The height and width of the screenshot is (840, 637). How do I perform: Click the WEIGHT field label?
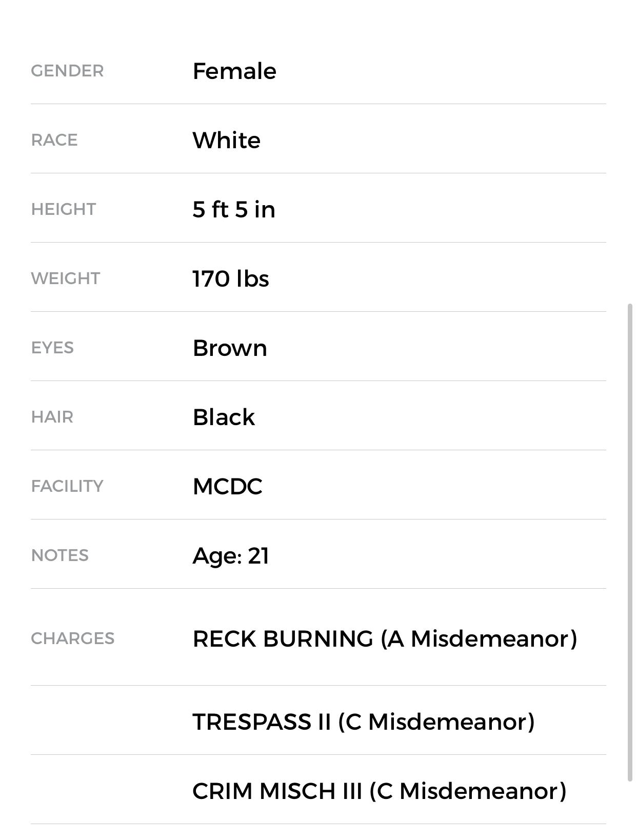pyautogui.click(x=66, y=278)
